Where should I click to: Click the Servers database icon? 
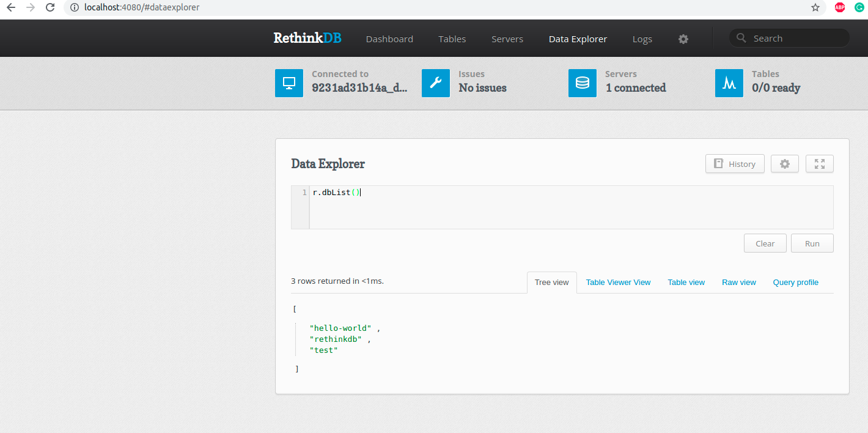point(583,83)
